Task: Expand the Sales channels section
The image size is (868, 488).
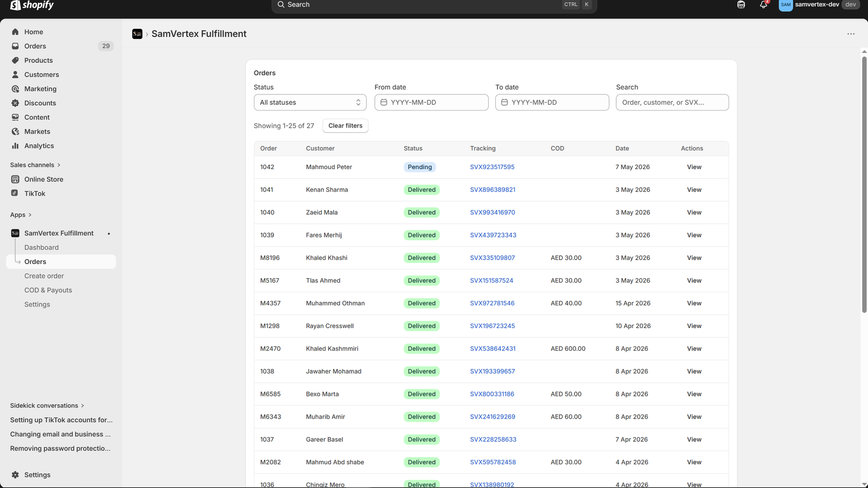Action: (35, 165)
